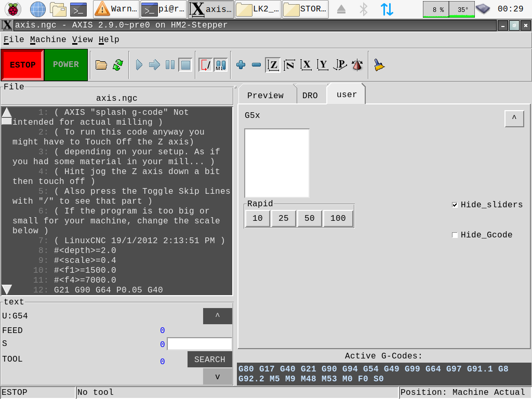Toggle rotate mode with the cone icon
Viewport: 532px width, 399px height.
pos(357,65)
